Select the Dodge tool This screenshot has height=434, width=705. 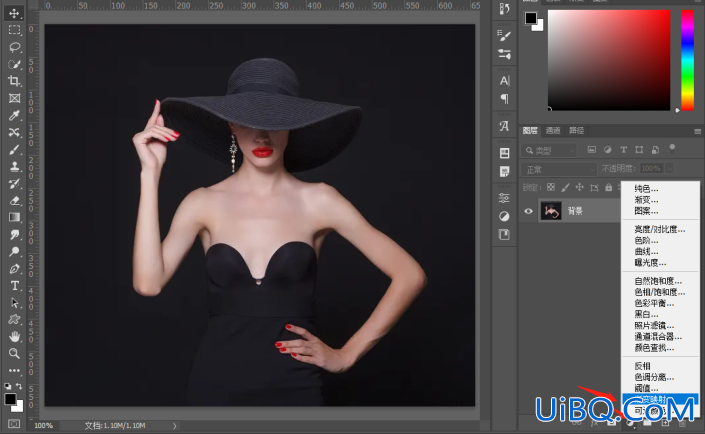coord(14,251)
